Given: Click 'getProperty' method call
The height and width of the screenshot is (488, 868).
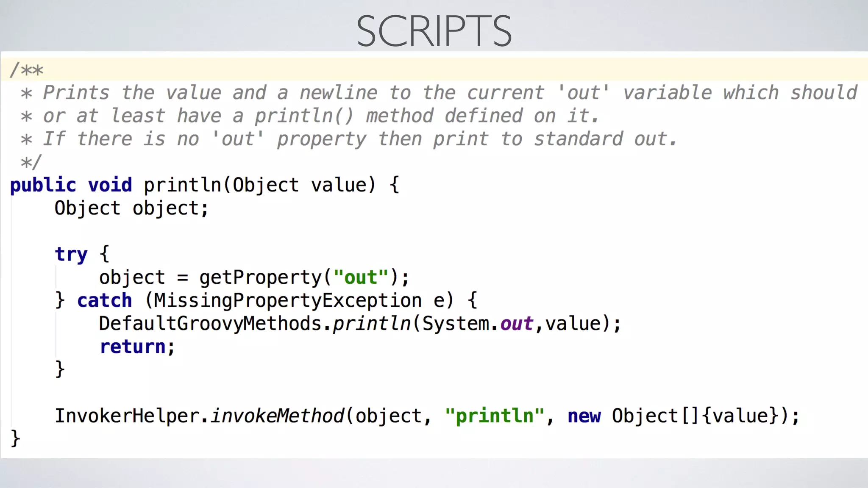Looking at the screenshot, I should tap(261, 278).
